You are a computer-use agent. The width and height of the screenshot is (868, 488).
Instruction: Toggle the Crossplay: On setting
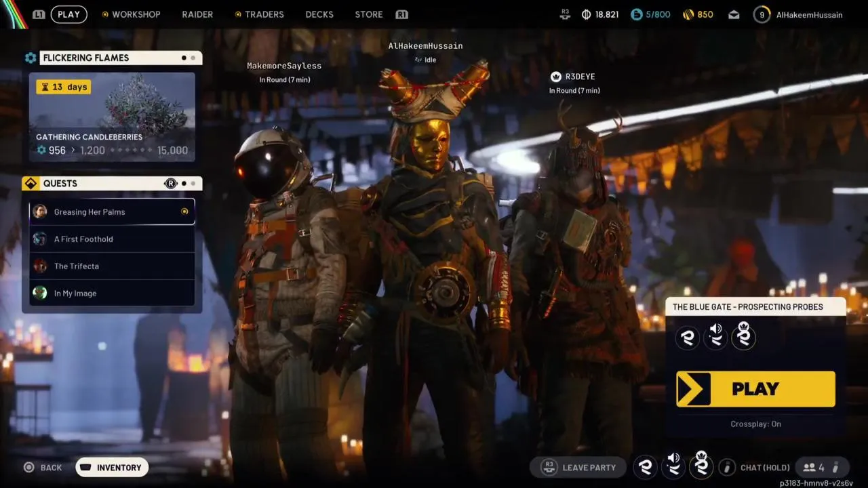point(755,424)
